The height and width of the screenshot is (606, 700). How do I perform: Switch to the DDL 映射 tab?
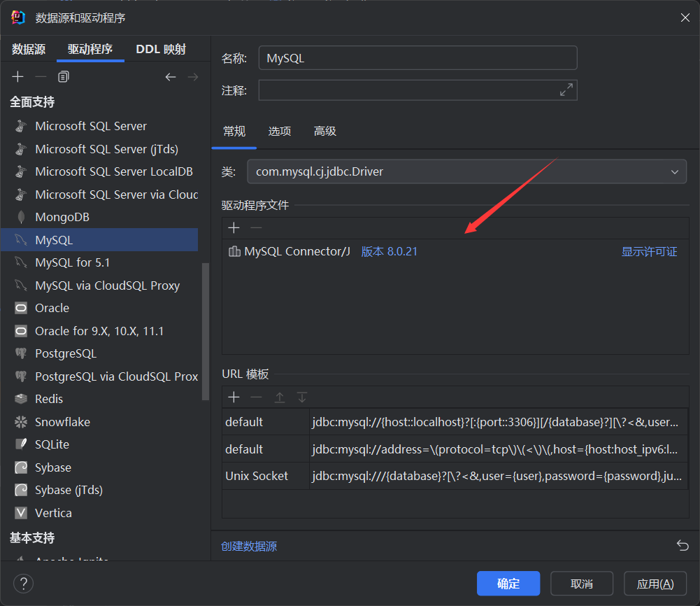(x=161, y=50)
